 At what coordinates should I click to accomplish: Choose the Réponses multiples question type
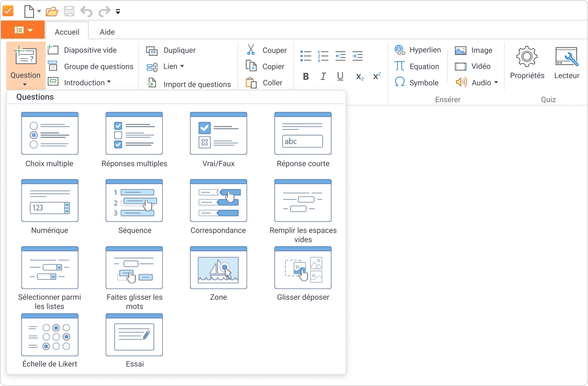pos(134,140)
